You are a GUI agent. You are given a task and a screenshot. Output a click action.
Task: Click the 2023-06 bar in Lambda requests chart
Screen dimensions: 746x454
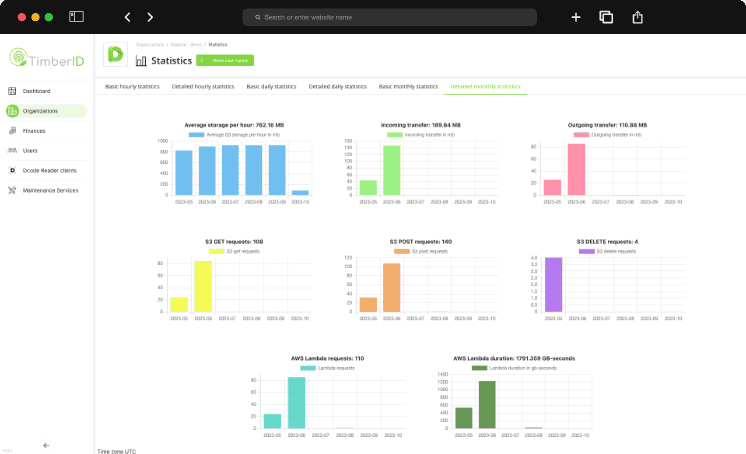296,403
